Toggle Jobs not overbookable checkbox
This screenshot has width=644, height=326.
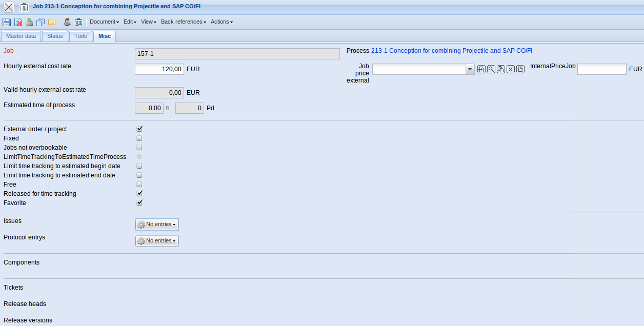pos(139,148)
